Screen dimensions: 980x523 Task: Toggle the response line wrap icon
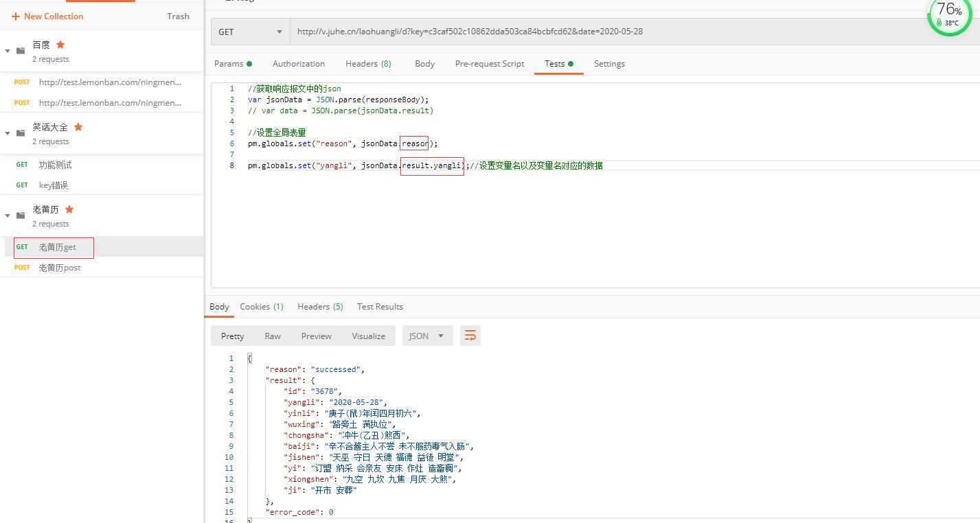click(x=470, y=336)
